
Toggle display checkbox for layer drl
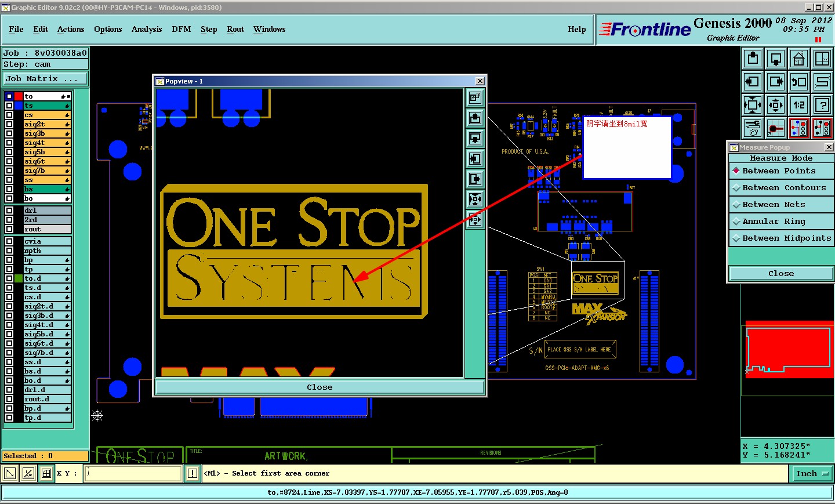(x=9, y=211)
